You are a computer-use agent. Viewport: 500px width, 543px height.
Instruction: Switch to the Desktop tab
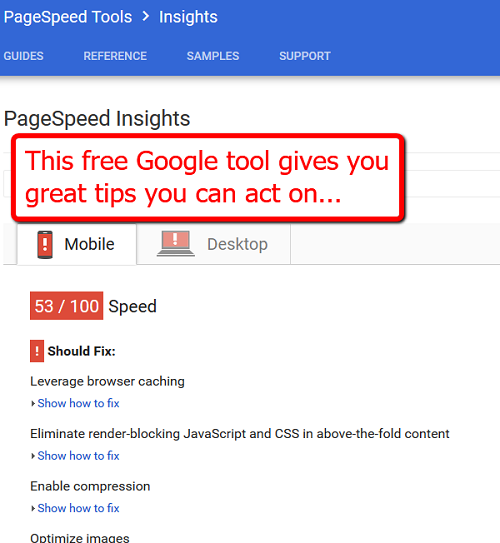(214, 244)
